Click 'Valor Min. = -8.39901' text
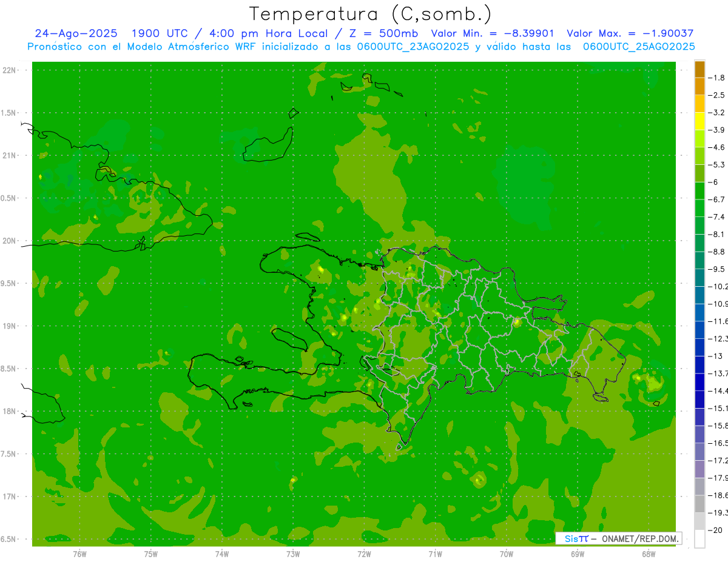Viewport: 728px width, 562px height. pyautogui.click(x=492, y=33)
